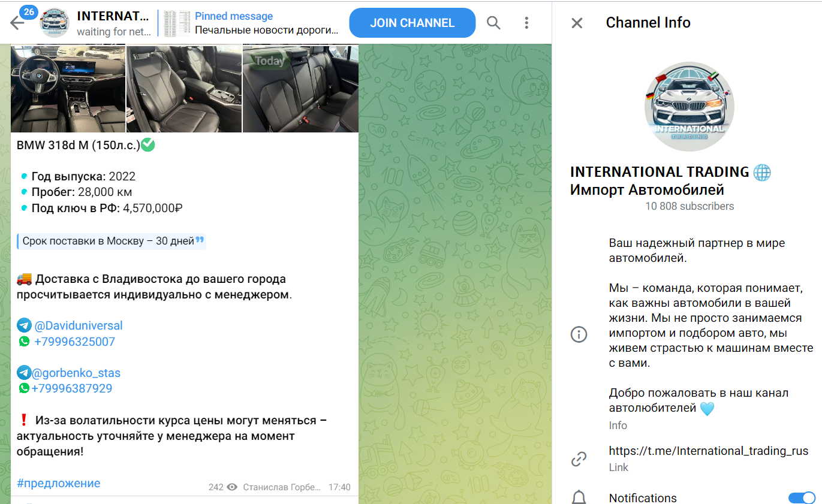Viewport: 822px width, 504px height.
Task: Click the WhatsApp icon beside +79996387929
Action: pyautogui.click(x=24, y=388)
